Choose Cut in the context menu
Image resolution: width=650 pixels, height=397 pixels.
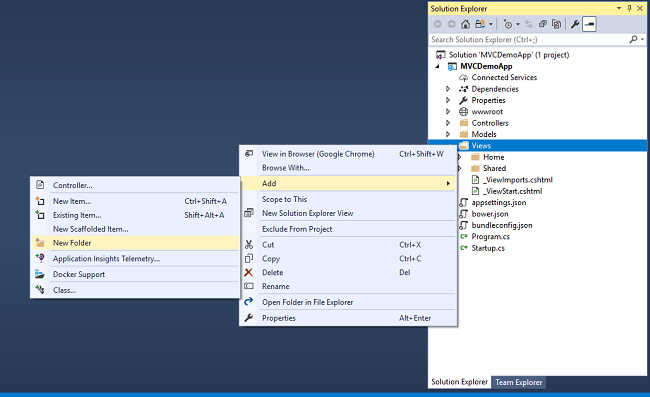[348, 245]
